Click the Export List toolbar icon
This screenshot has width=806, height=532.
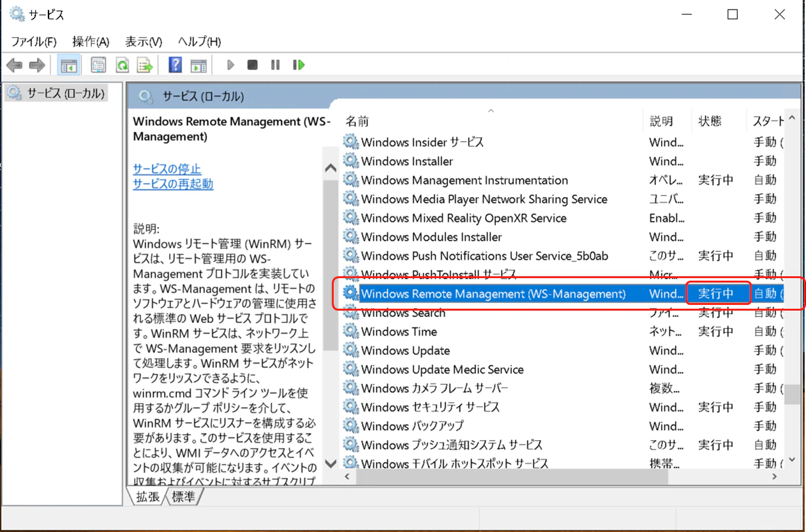tap(146, 65)
